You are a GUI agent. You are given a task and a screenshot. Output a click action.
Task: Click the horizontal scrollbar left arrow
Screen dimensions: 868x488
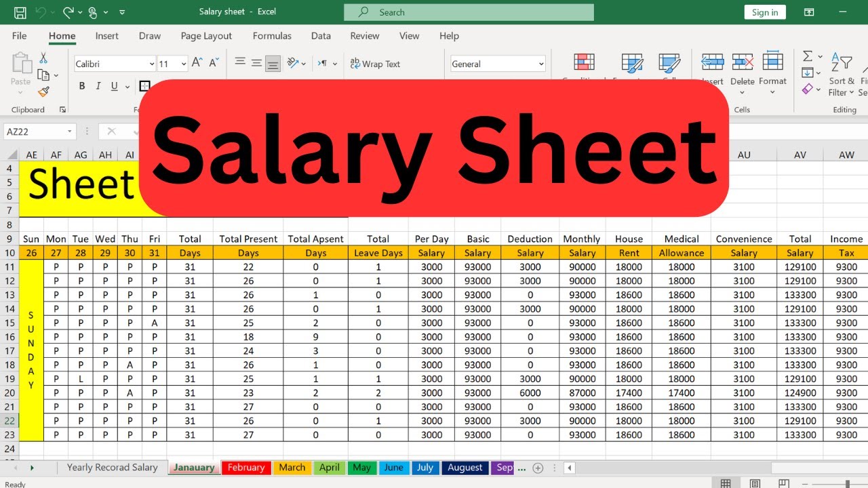(x=570, y=468)
